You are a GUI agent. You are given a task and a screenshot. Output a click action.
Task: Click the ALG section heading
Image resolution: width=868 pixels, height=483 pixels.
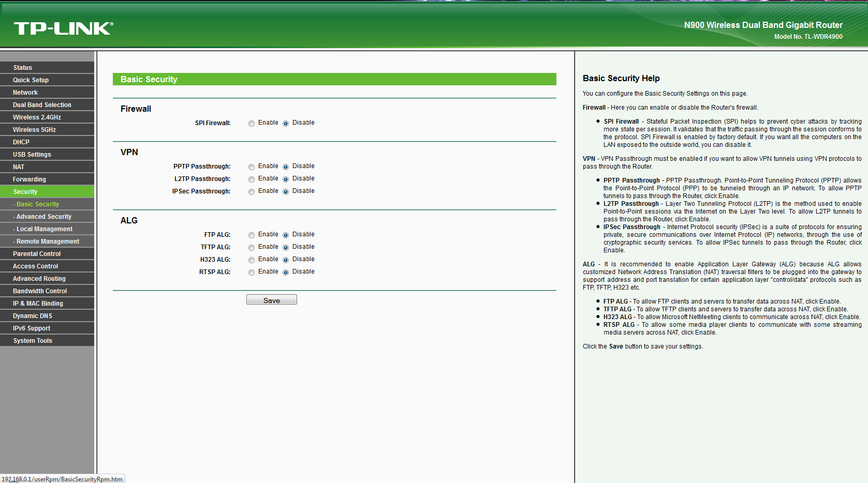(x=129, y=221)
